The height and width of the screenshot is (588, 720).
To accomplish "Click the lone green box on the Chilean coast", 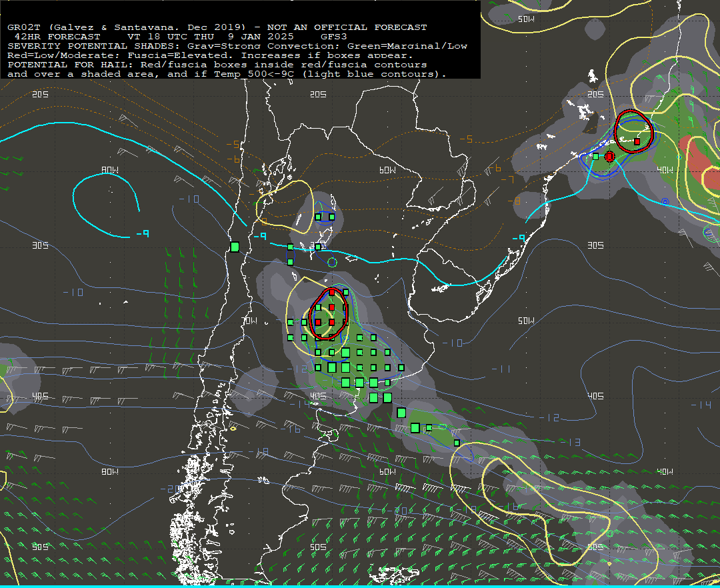I will (235, 247).
